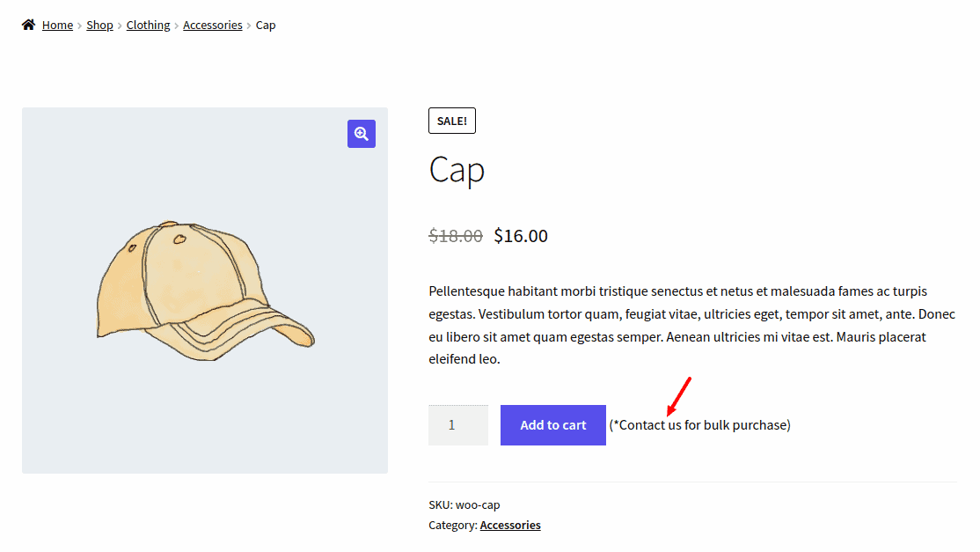Navigate to the Clothing breadcrumb link

point(148,26)
